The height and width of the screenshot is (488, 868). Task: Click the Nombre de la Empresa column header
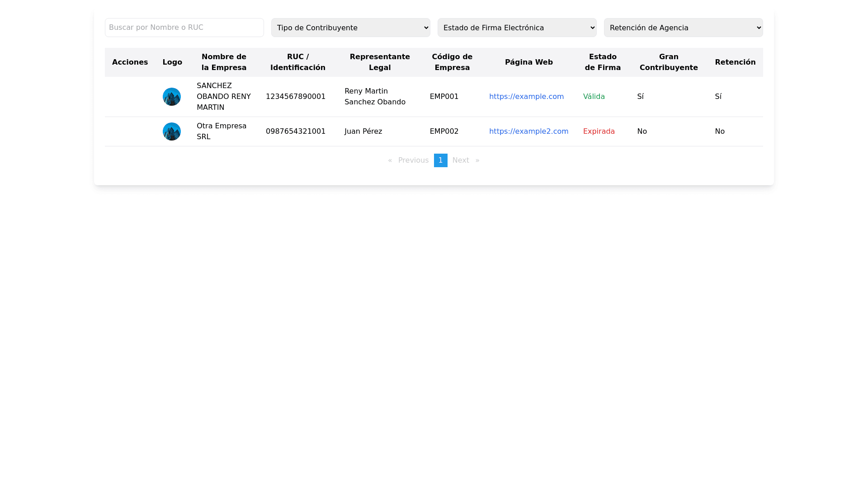224,62
